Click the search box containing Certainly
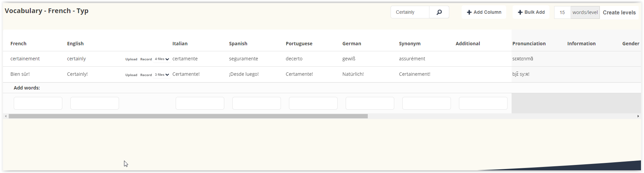The image size is (644, 173). pyautogui.click(x=410, y=12)
